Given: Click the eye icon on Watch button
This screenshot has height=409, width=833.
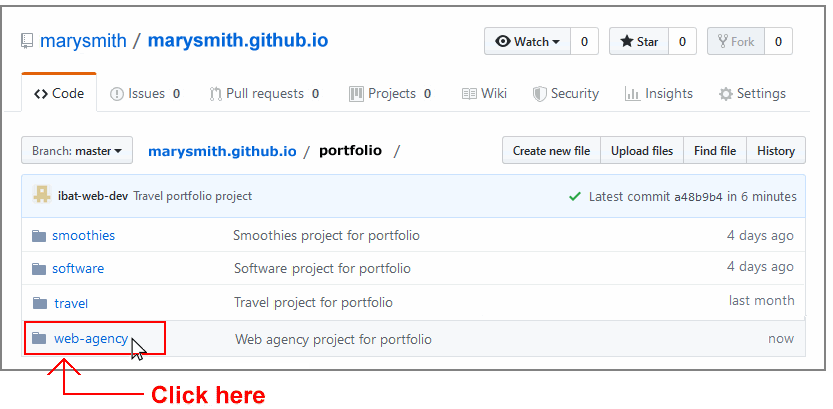Looking at the screenshot, I should pos(503,41).
